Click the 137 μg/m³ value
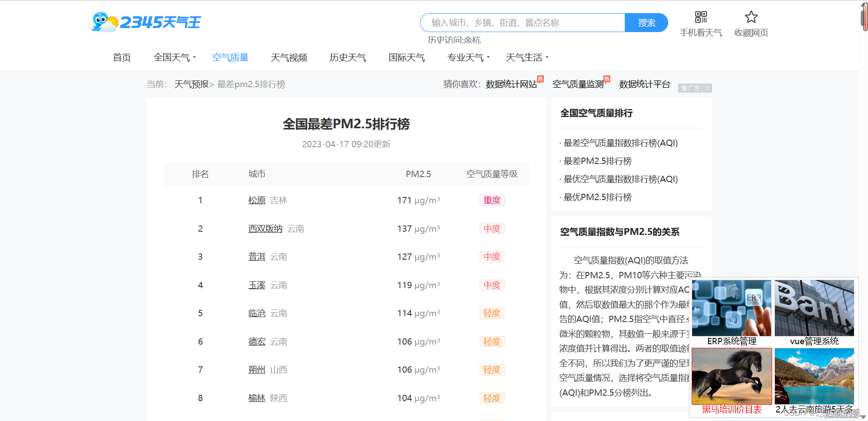Screen dimensions: 868x421 (418, 229)
